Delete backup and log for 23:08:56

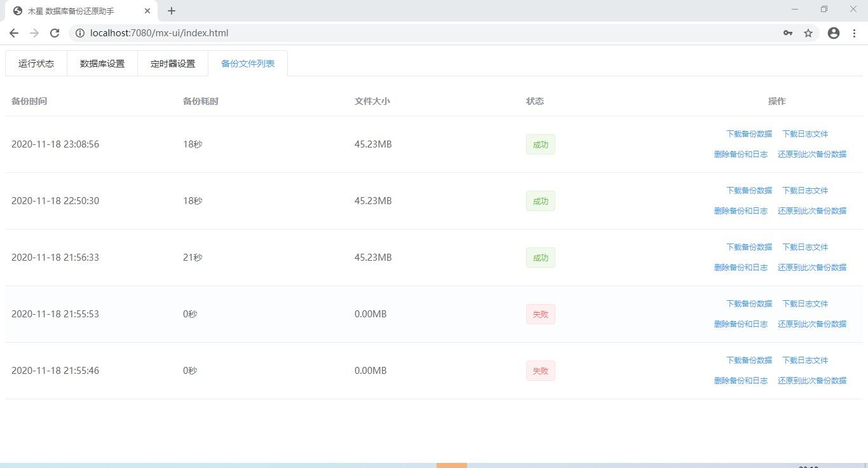click(741, 155)
